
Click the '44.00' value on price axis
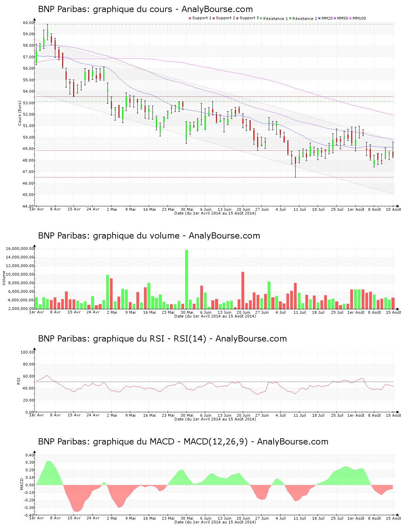28,206
